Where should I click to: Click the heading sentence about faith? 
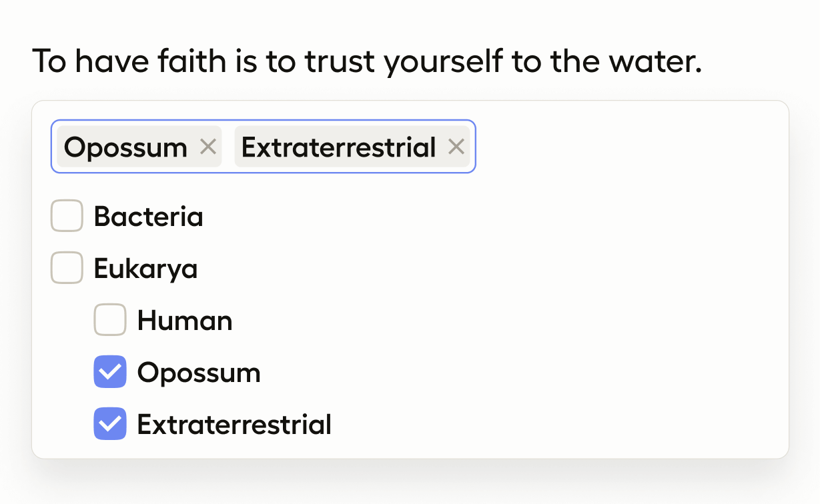tap(367, 61)
